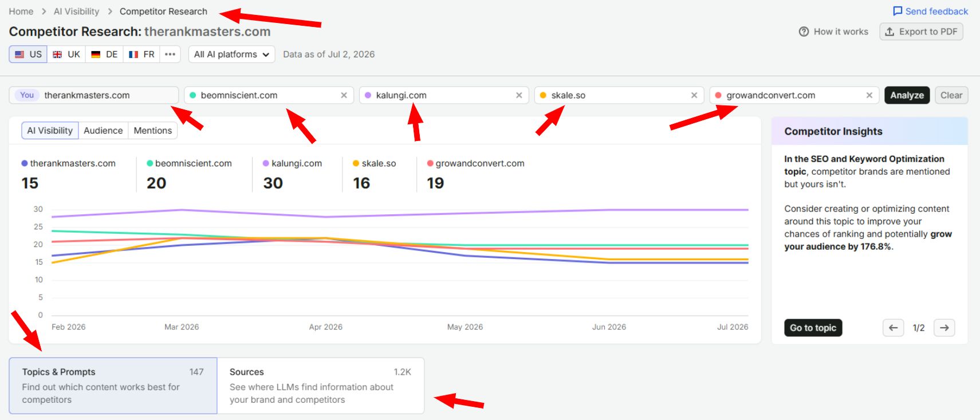Remove kalungi.com competitor with its X
The width and height of the screenshot is (980, 420).
click(519, 95)
